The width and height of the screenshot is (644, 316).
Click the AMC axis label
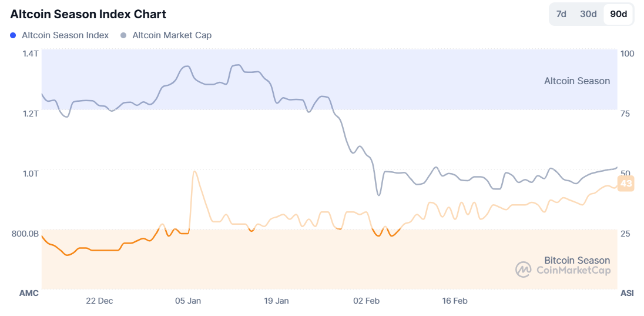click(x=29, y=293)
